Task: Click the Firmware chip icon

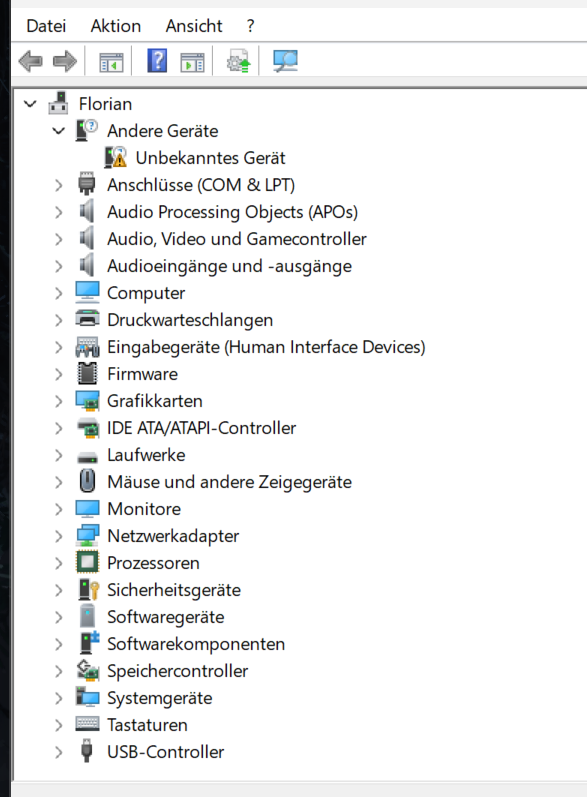Action: coord(87,373)
